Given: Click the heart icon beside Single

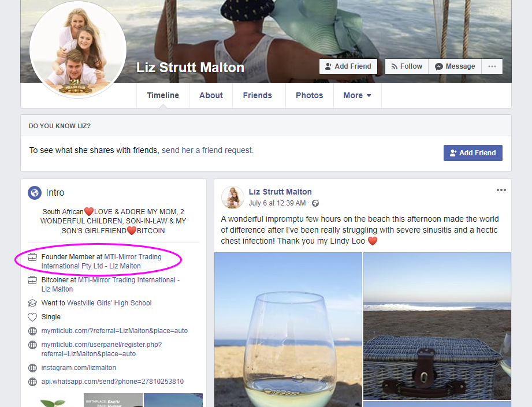Looking at the screenshot, I should [32, 317].
